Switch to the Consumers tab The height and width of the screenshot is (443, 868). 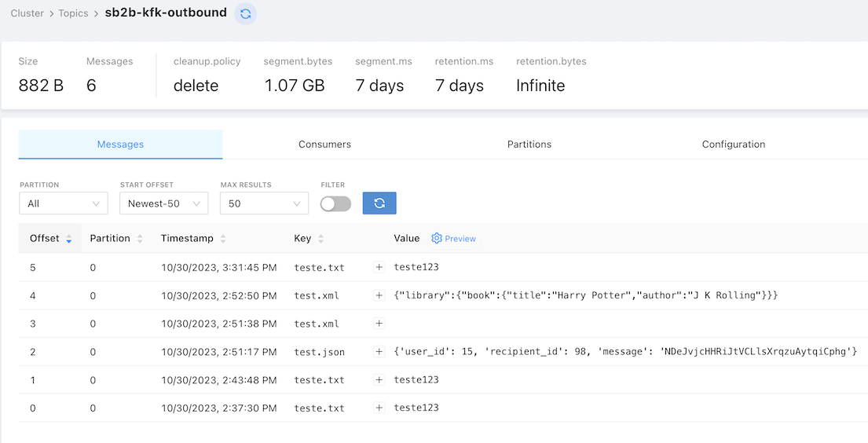click(324, 144)
